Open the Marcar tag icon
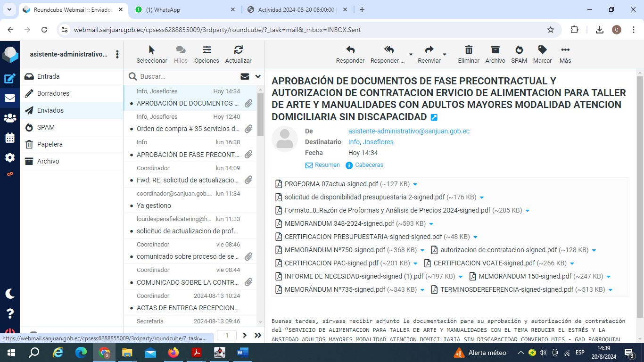Screen dimensions: 644x362 [542, 50]
